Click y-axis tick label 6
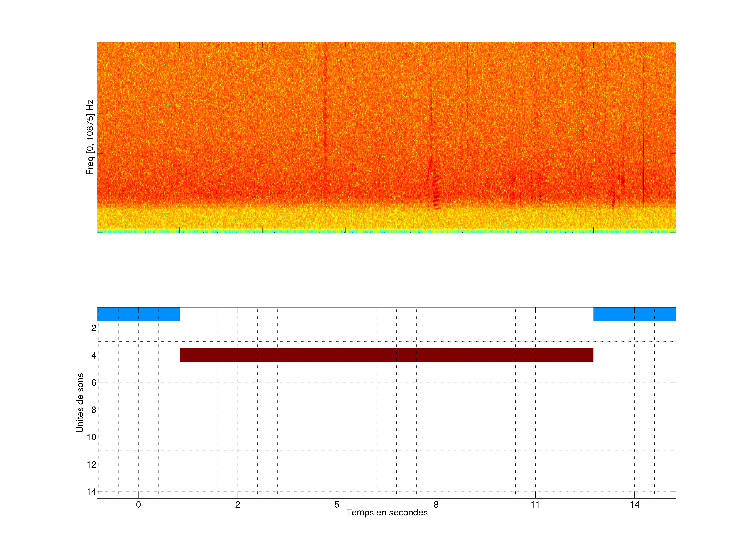747x560 pixels. pyautogui.click(x=94, y=382)
